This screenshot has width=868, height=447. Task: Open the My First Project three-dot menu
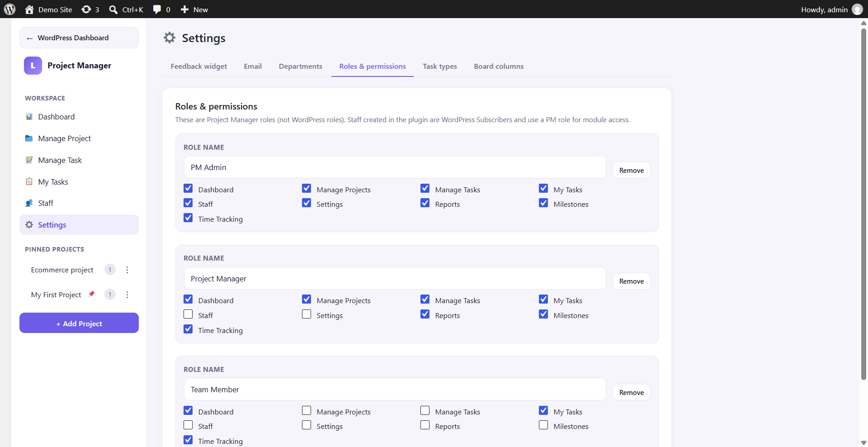[127, 295]
